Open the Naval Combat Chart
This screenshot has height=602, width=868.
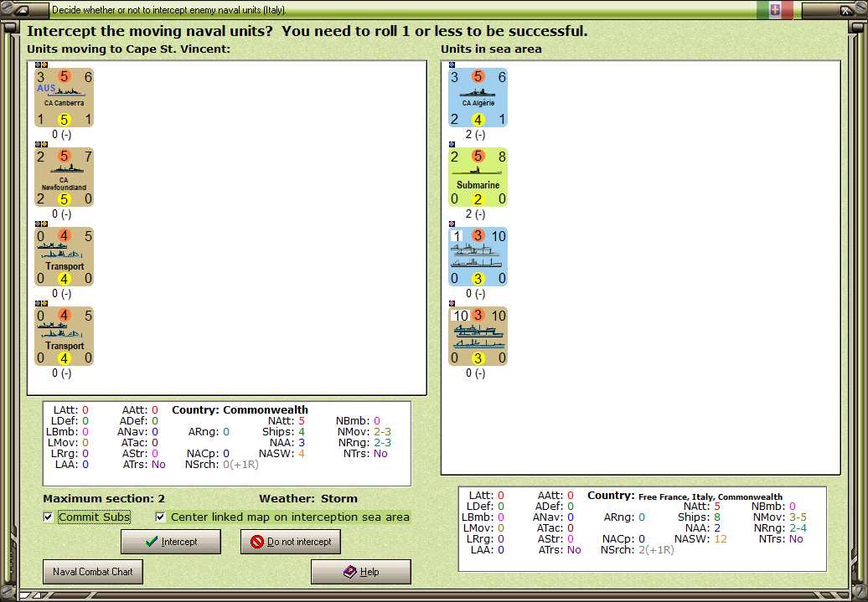pos(93,572)
